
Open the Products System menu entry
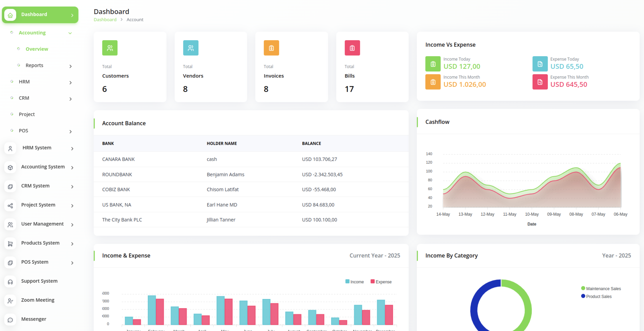[x=40, y=243]
